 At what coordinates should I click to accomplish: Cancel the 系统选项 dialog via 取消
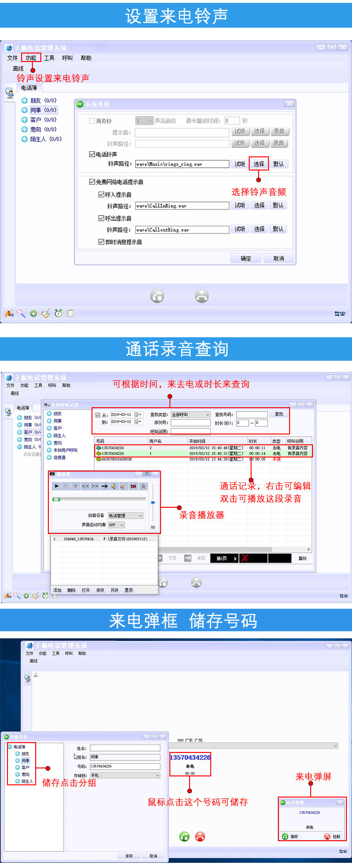tap(279, 258)
